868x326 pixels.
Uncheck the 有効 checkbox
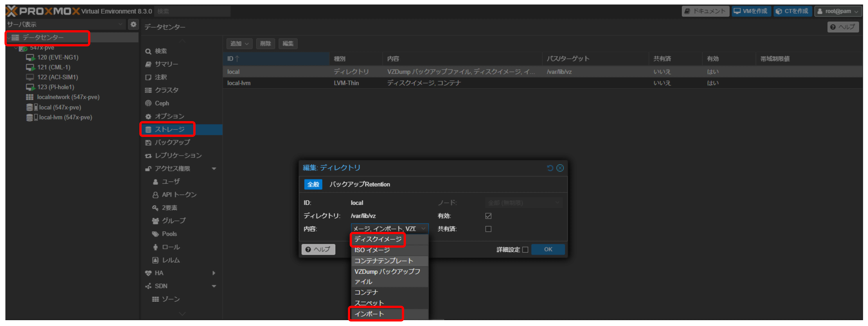[488, 216]
